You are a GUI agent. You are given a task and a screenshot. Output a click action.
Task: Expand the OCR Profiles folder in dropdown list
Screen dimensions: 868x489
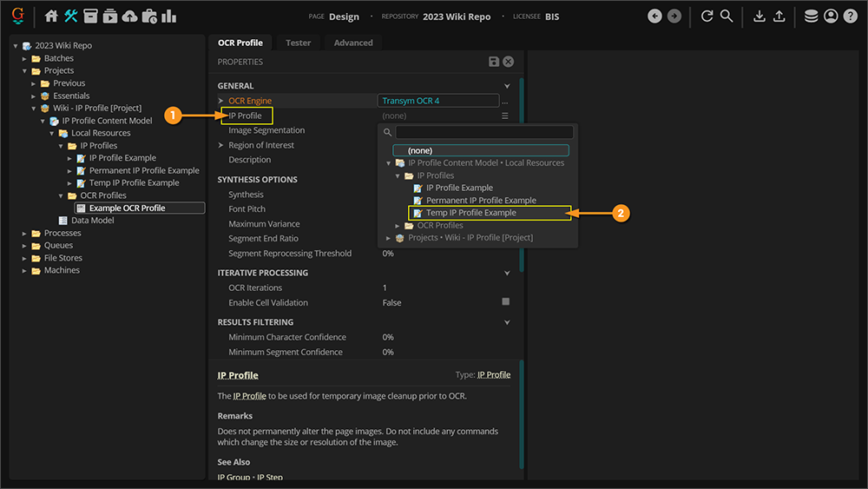click(398, 226)
